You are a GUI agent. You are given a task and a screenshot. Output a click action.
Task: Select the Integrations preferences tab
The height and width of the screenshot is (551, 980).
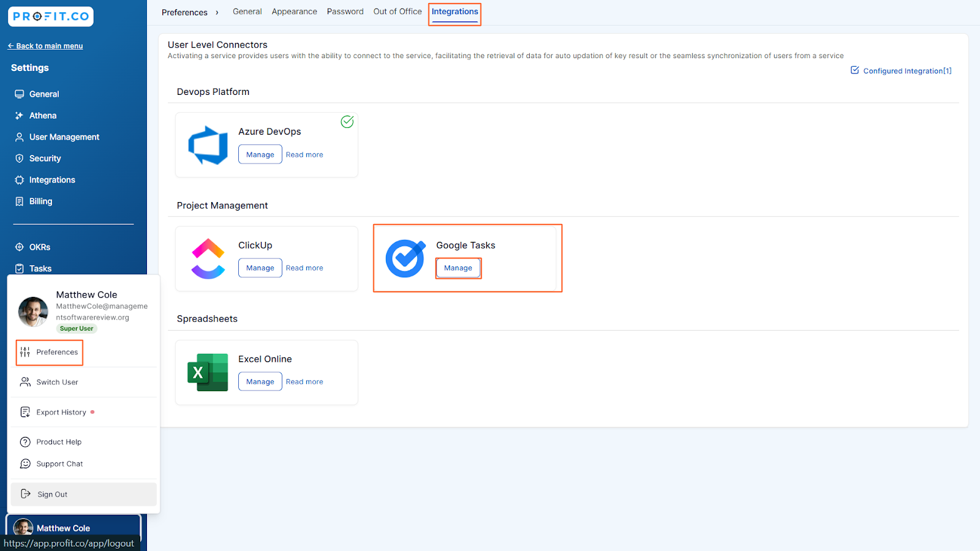coord(454,12)
